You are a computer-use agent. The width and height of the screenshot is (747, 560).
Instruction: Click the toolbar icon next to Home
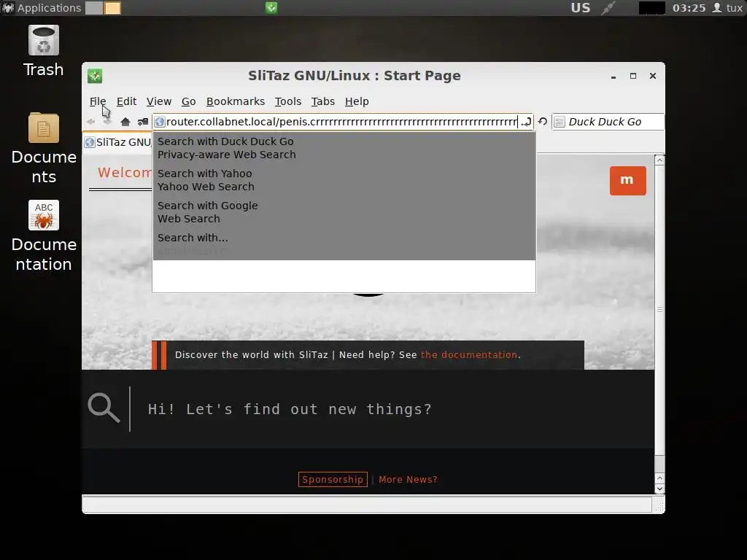[143, 122]
